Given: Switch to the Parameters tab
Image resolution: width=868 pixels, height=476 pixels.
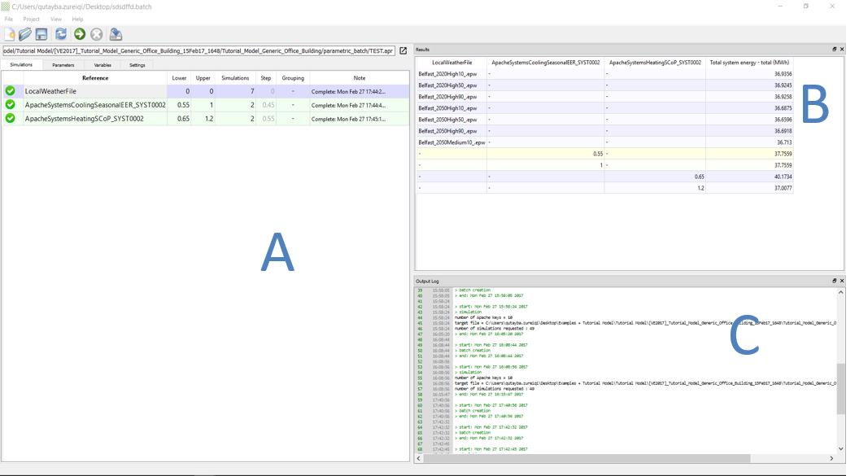Looking at the screenshot, I should coord(63,64).
